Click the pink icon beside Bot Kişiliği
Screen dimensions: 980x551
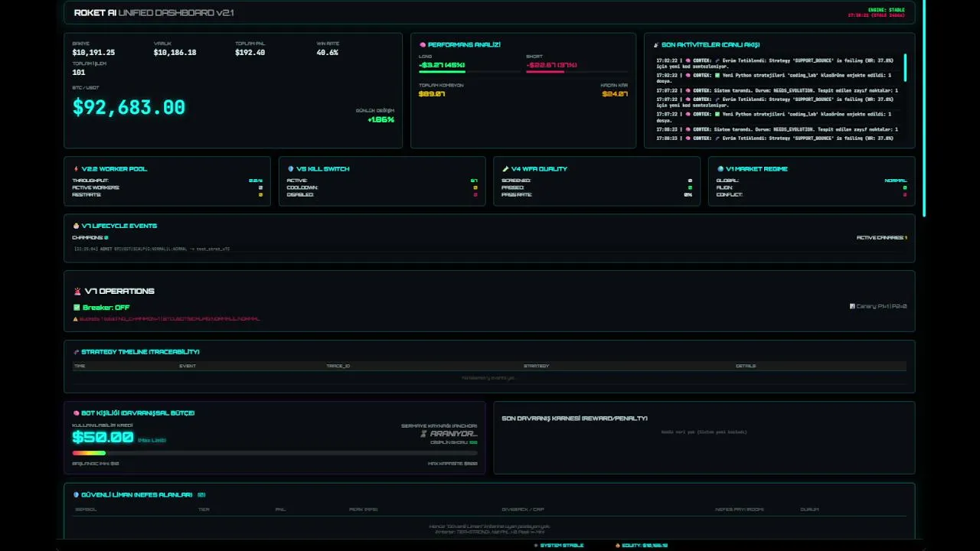(x=76, y=413)
